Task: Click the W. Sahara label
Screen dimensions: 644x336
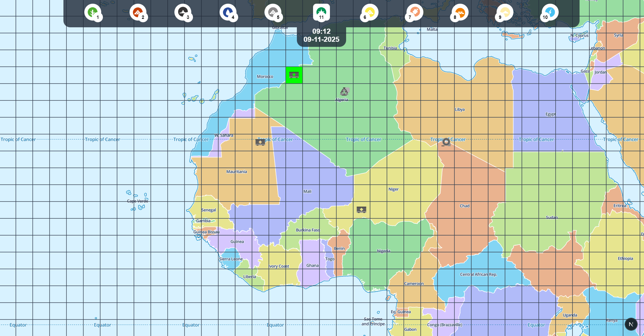Action: [x=224, y=135]
